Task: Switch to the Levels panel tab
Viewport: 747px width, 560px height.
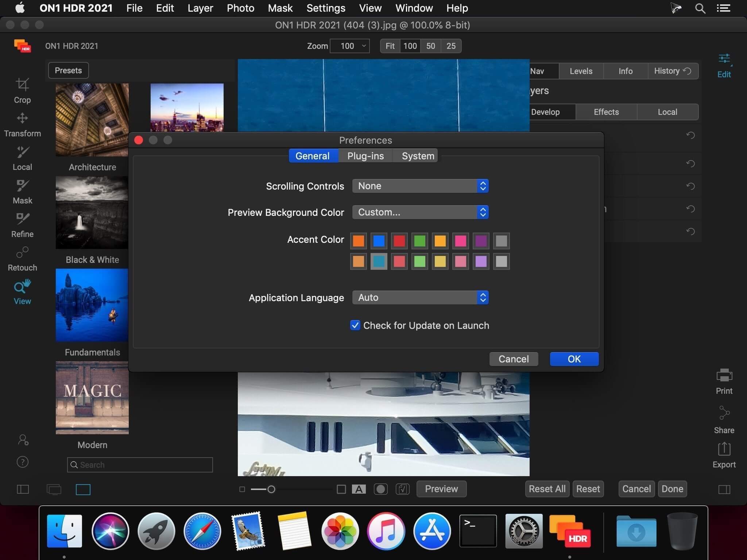Action: tap(581, 71)
